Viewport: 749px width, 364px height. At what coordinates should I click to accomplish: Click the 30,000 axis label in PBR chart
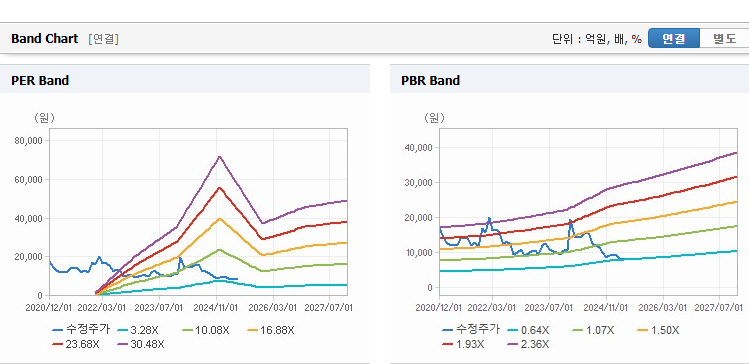[x=419, y=182]
